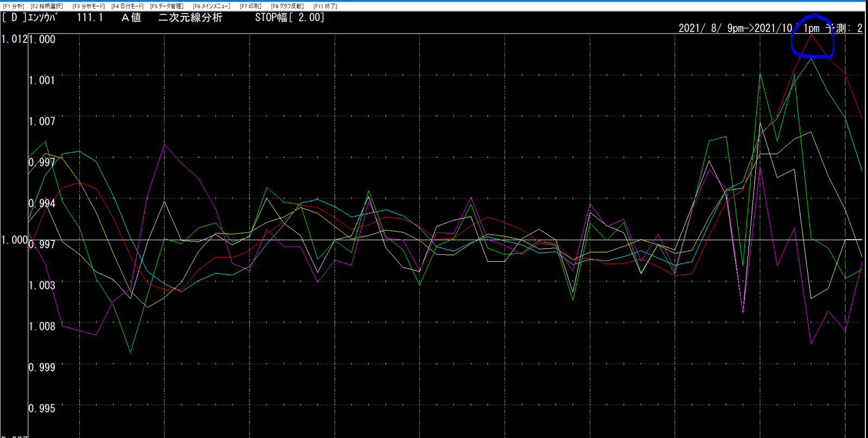Choose F7 印刷 to print the chart
The image size is (868, 438).
pyautogui.click(x=251, y=6)
